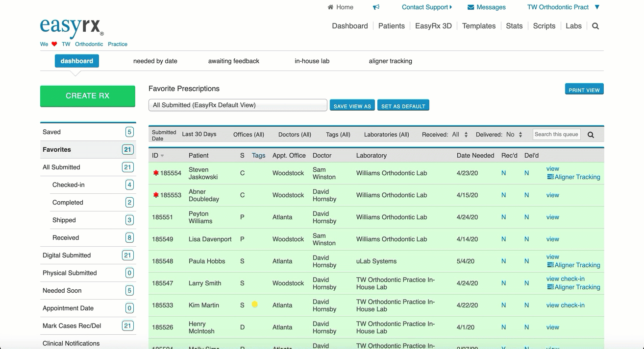
Task: Open the Tags (All) filter
Action: coord(338,134)
